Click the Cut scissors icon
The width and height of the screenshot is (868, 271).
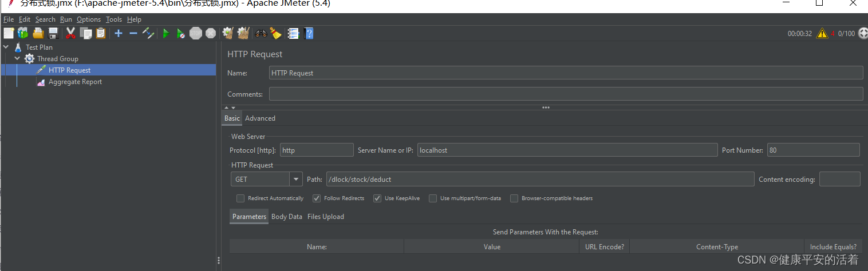(x=71, y=33)
